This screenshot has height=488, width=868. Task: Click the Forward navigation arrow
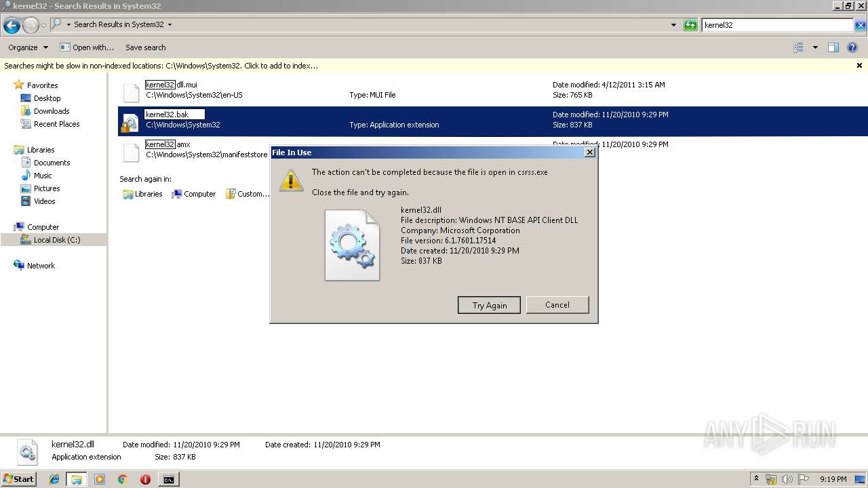click(31, 26)
